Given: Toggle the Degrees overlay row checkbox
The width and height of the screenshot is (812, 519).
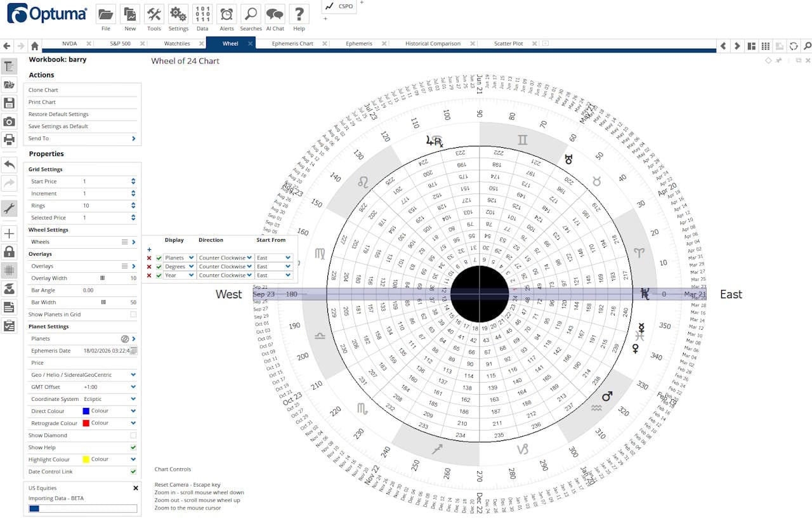Looking at the screenshot, I should point(159,266).
